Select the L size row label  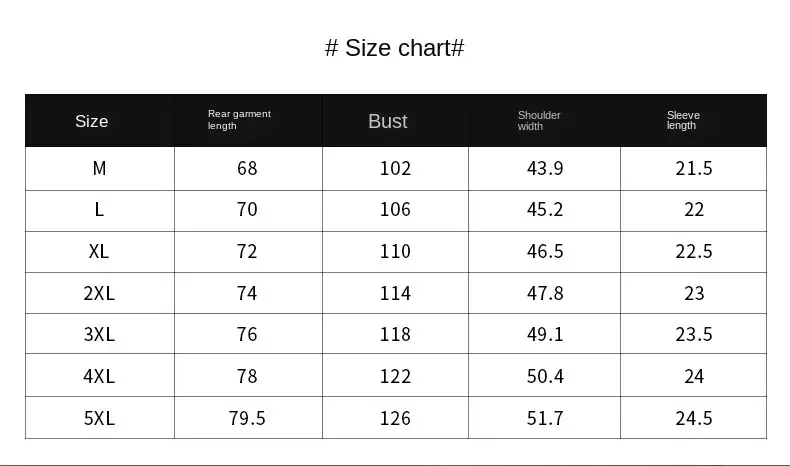[99, 210]
